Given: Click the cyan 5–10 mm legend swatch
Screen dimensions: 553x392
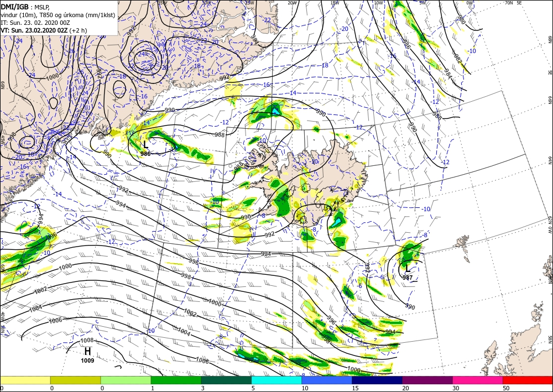Looking at the screenshot, I should pyautogui.click(x=276, y=380).
